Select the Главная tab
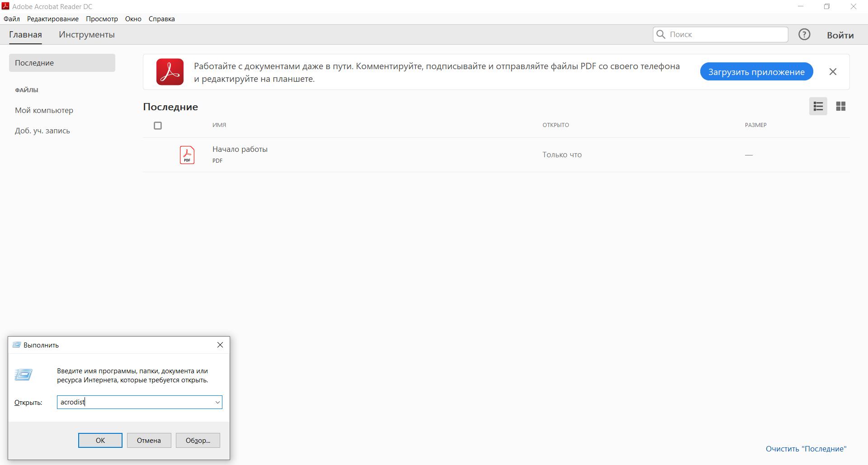This screenshot has width=868, height=465. coord(25,34)
